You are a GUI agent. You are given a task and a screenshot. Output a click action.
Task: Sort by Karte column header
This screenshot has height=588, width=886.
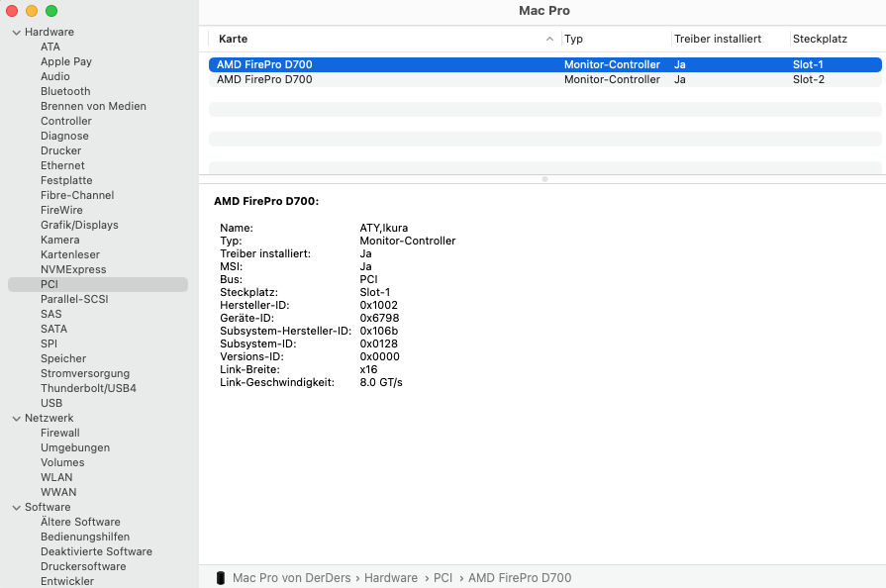coord(233,39)
